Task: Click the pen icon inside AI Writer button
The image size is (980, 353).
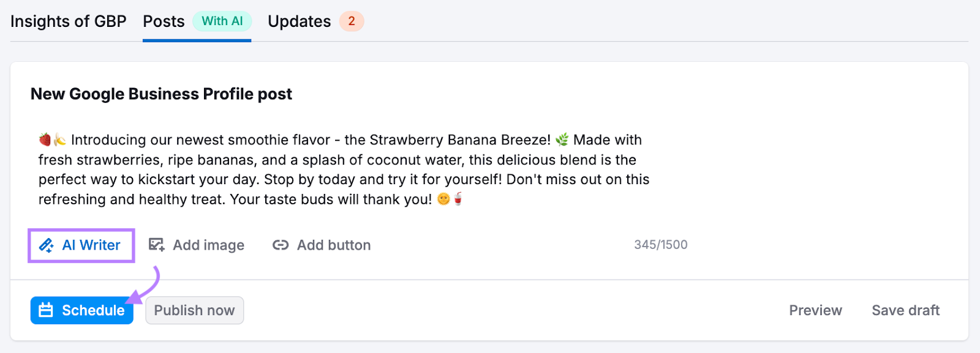Action: [x=46, y=245]
